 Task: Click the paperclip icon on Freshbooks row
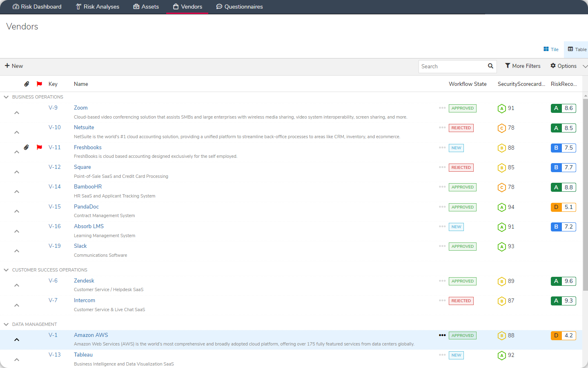(27, 147)
